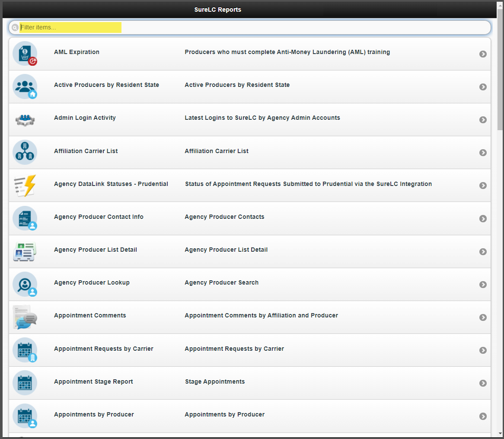Open the Active Producers by Resident State title
The width and height of the screenshot is (504, 439).
pyautogui.click(x=106, y=85)
